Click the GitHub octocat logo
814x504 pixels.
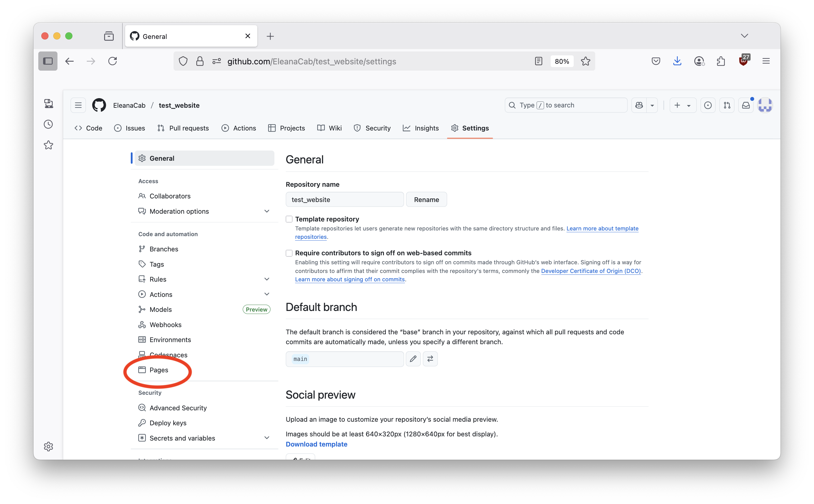tap(99, 105)
